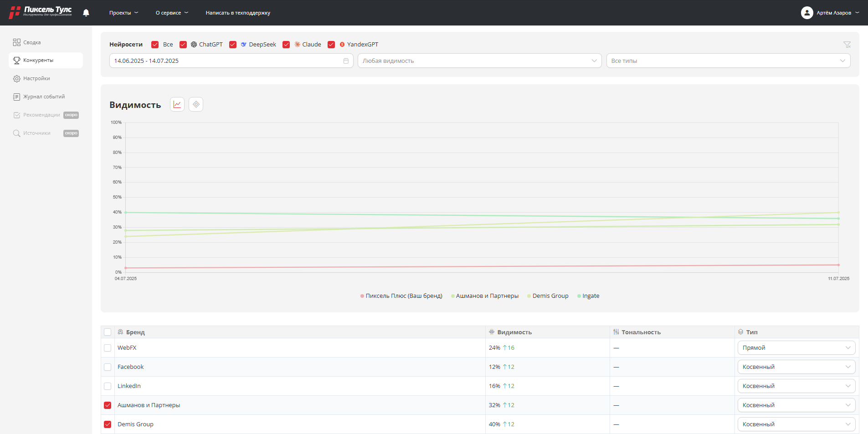
Task: Open the type dropdown for WebFX
Action: (x=796, y=348)
